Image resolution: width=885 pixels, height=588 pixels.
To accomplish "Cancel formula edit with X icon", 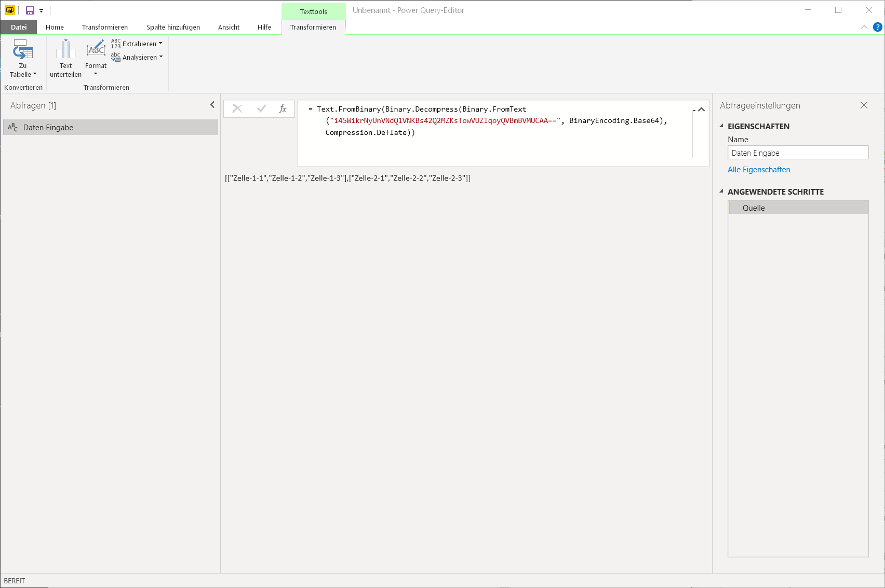I will click(237, 108).
